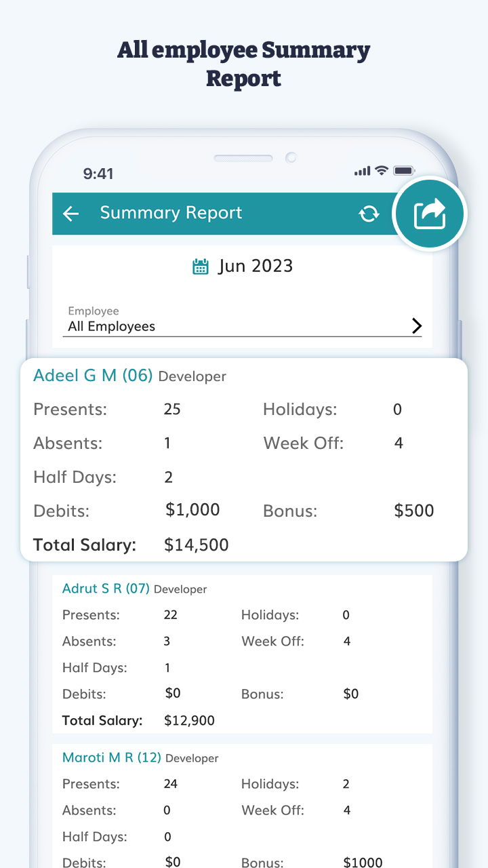
Task: Tap the battery status icon
Action: coord(404,171)
